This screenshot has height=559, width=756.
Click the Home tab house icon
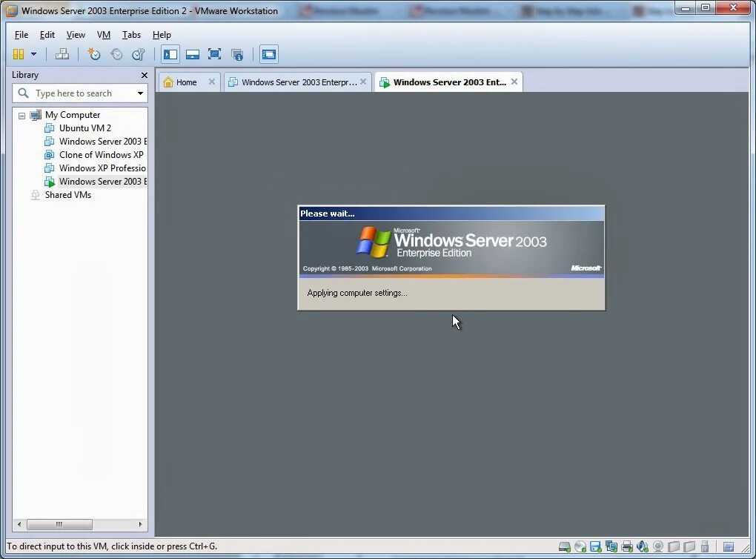point(168,82)
